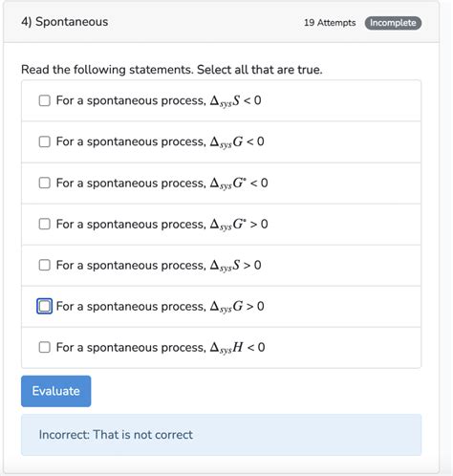Toggle the focused ΔsysG > 0 checkbox

point(45,306)
